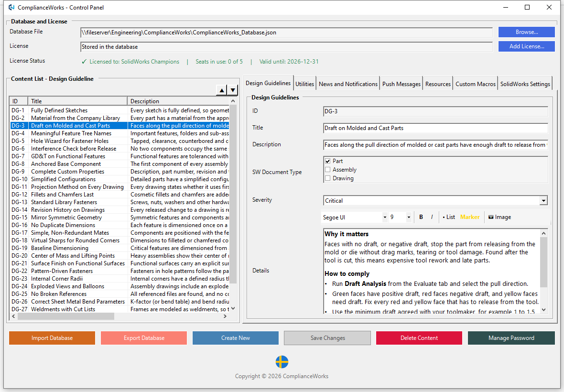Click the content list horizontal scrollbar thumb
Screen dimensions: 564x392
[66, 316]
